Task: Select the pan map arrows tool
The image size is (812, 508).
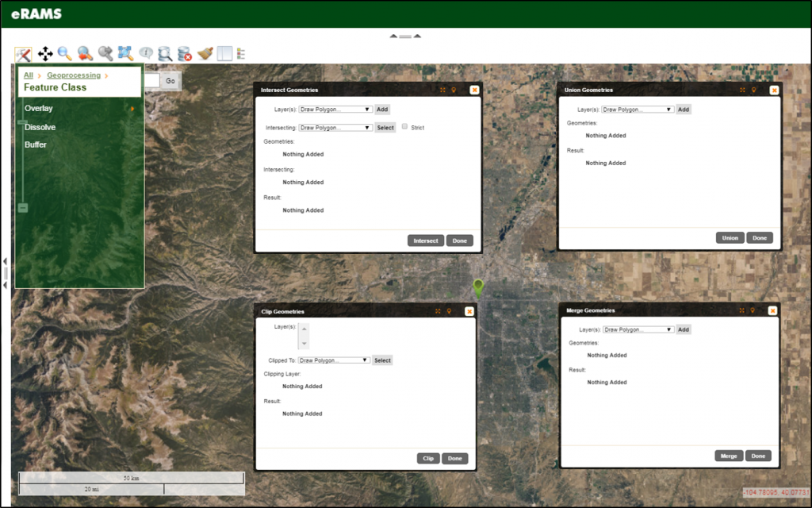Action: (x=45, y=54)
